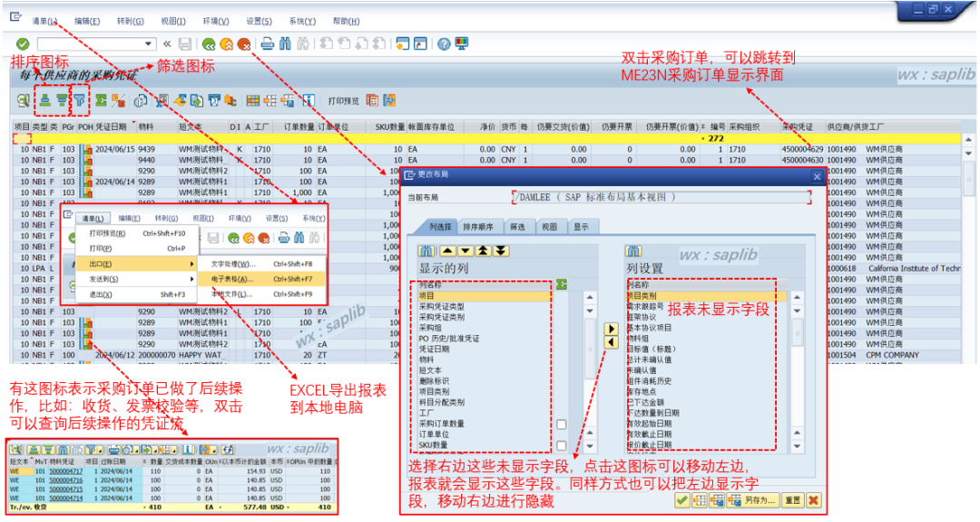Open the command field dropdown arrow
This screenshot has height=522, width=980.
tap(148, 44)
